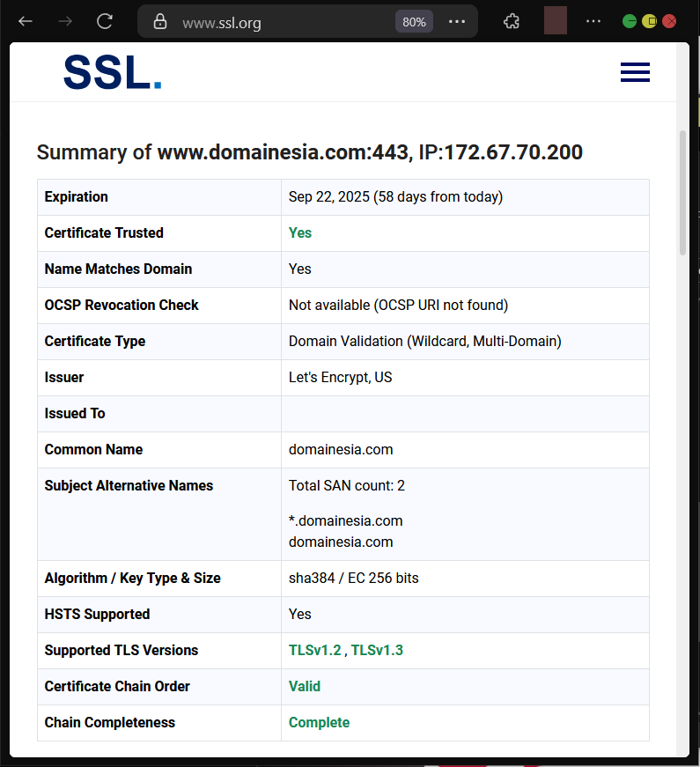Click the Summary of www.domainesia.com heading
The height and width of the screenshot is (767, 700).
[x=310, y=152]
